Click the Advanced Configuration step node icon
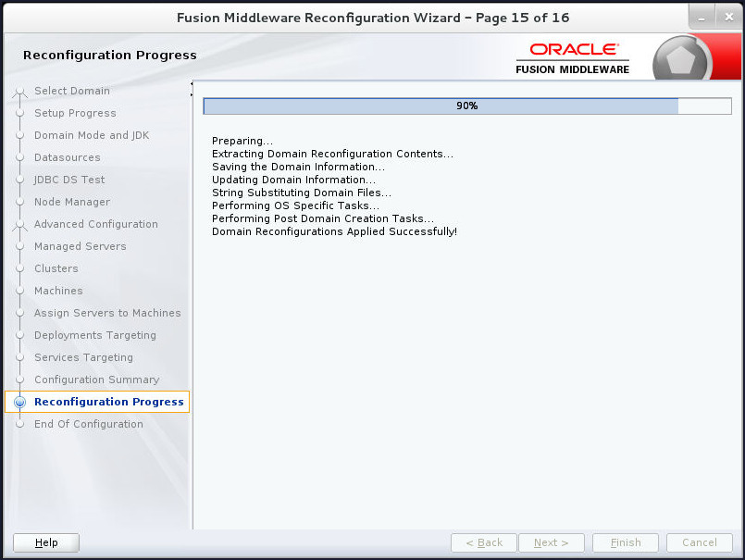The height and width of the screenshot is (560, 745). 20,225
